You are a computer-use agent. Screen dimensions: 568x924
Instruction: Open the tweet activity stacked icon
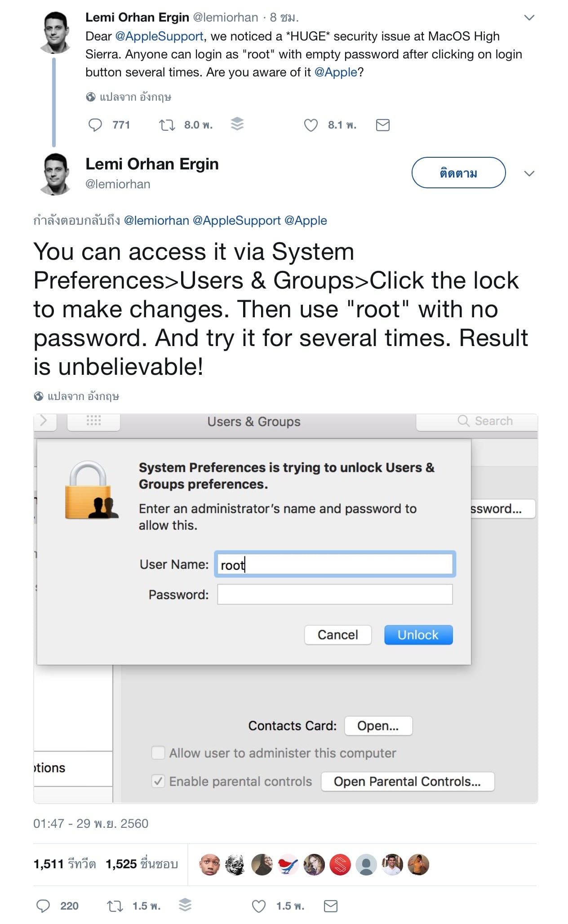(237, 125)
